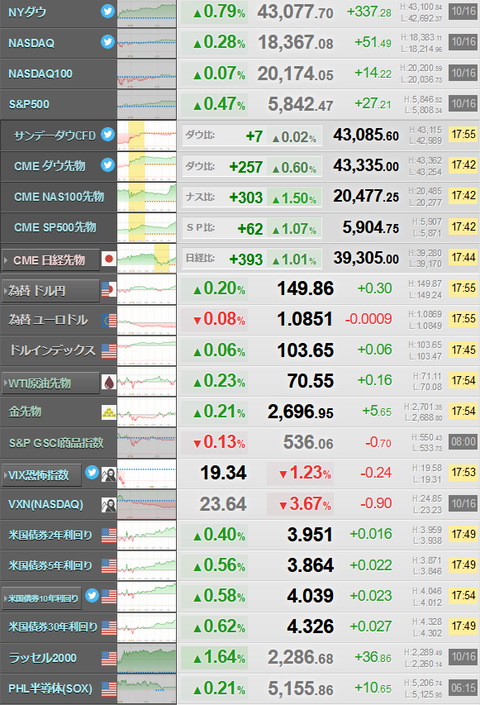Click the VIX value 19.34

(x=223, y=473)
